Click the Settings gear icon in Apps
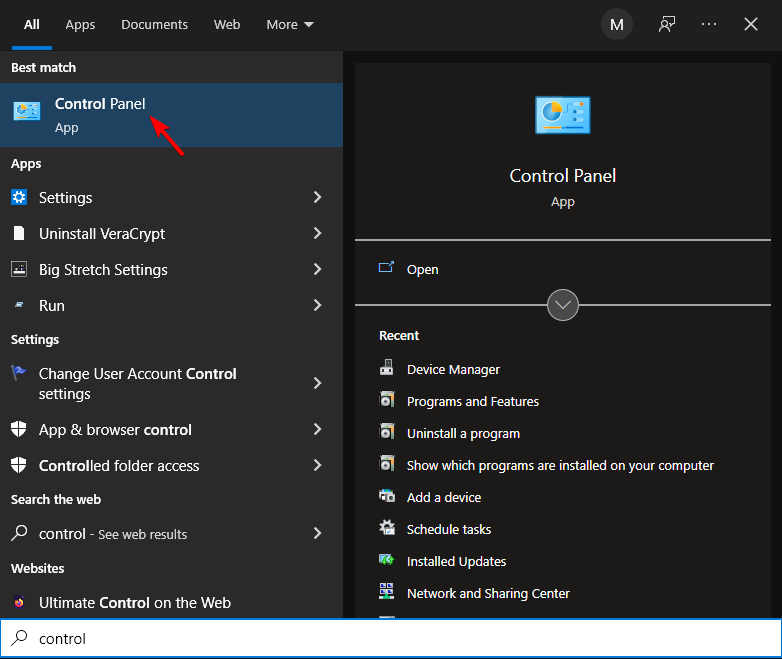The height and width of the screenshot is (659, 782). 19,197
